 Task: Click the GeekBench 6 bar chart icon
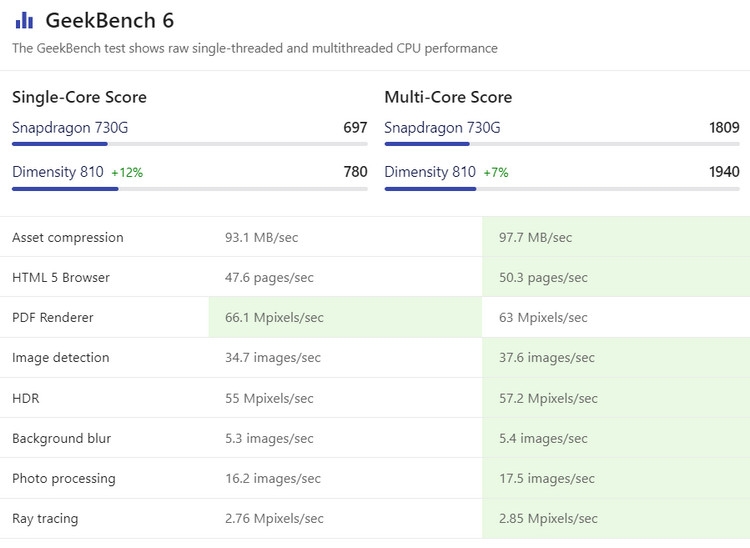tap(24, 20)
